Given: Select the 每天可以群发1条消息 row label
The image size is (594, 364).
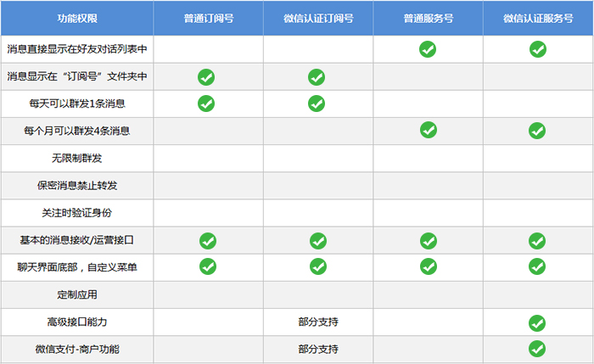Looking at the screenshot, I should 77,104.
